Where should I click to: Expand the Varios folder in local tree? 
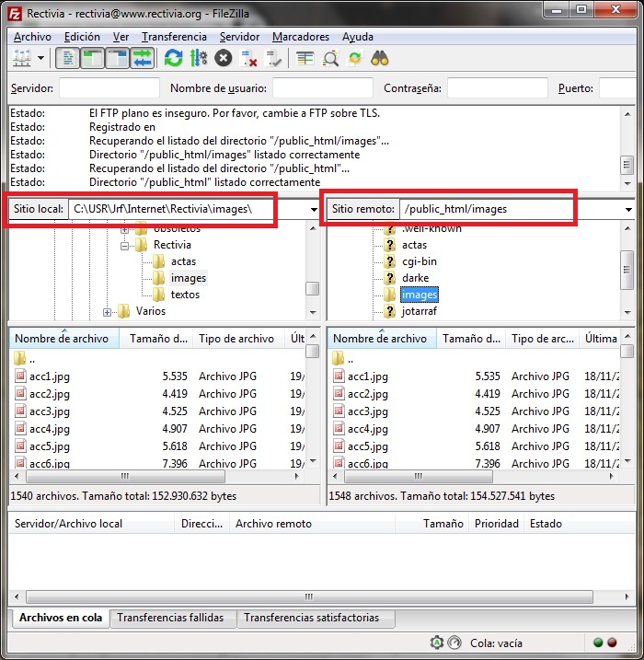108,312
